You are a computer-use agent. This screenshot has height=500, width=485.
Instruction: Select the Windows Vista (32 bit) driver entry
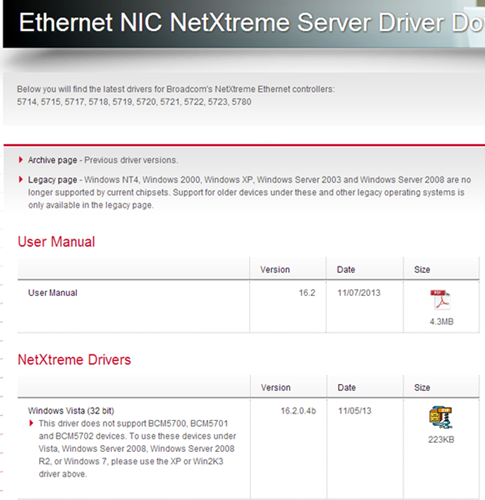click(71, 411)
